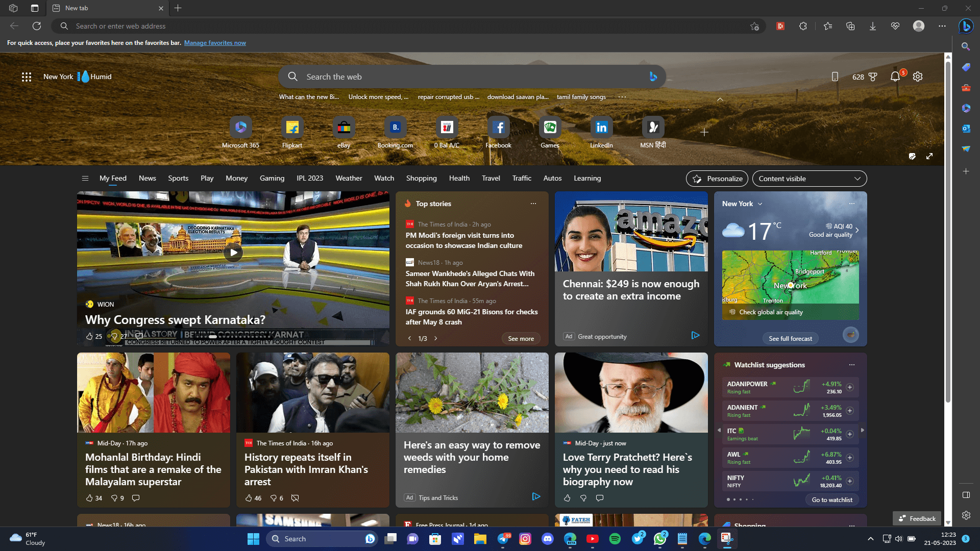This screenshot has height=551, width=980.
Task: Select the IPL 2023 tab in navigation
Action: 310,178
